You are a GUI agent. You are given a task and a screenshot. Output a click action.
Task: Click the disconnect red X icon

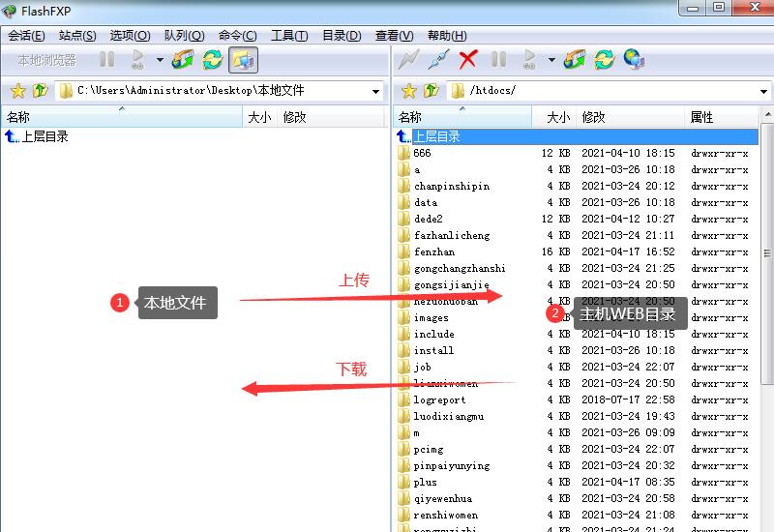[x=468, y=60]
